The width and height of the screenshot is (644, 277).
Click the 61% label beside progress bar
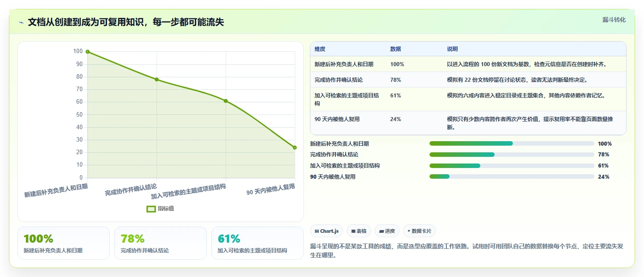[x=603, y=166]
